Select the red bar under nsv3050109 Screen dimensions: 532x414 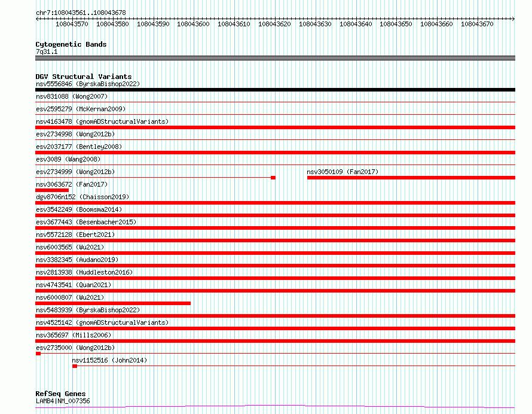click(x=411, y=178)
